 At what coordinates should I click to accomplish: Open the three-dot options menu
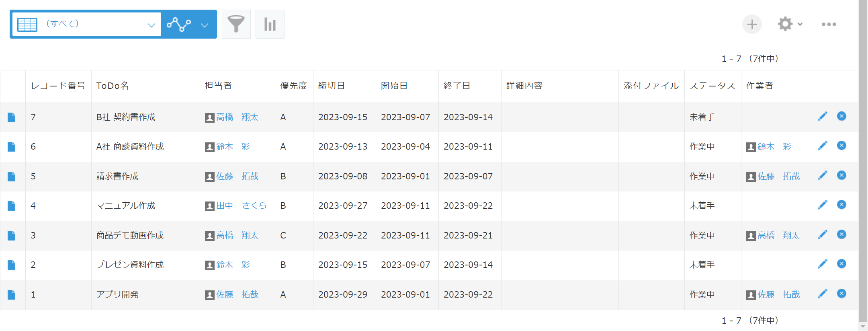pyautogui.click(x=829, y=25)
